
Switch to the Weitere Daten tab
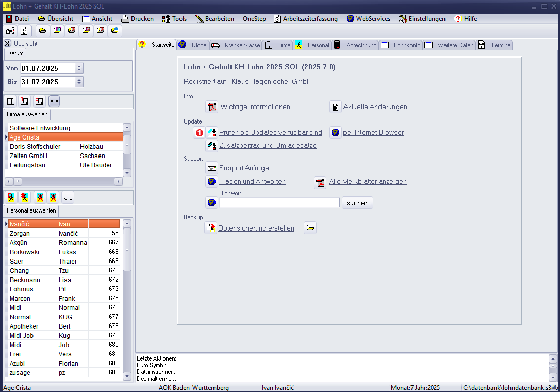449,45
